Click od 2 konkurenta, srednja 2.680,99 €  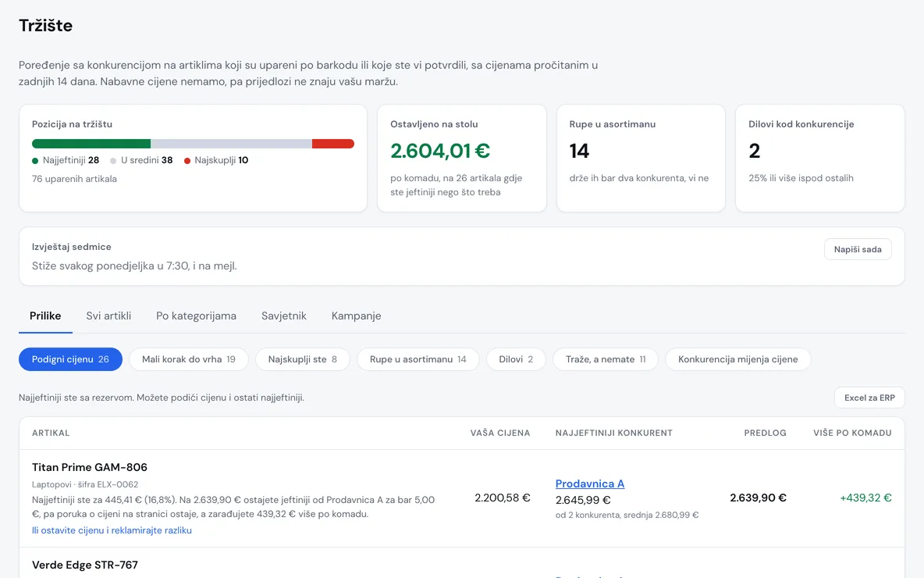(627, 515)
